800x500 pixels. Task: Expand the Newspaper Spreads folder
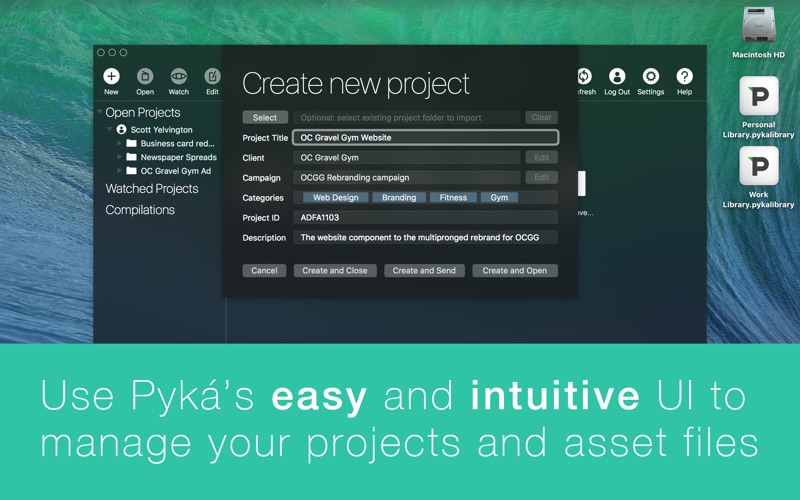[x=119, y=157]
